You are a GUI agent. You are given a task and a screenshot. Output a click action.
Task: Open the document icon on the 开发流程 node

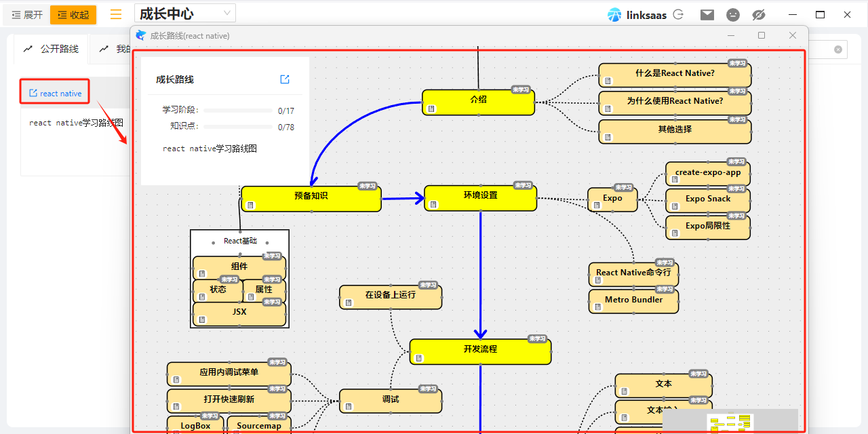(x=419, y=358)
